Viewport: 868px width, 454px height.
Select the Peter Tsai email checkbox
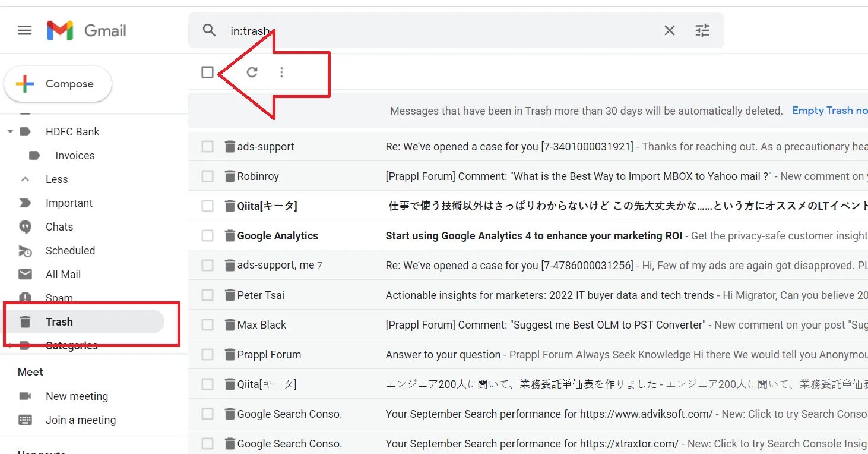click(x=207, y=295)
